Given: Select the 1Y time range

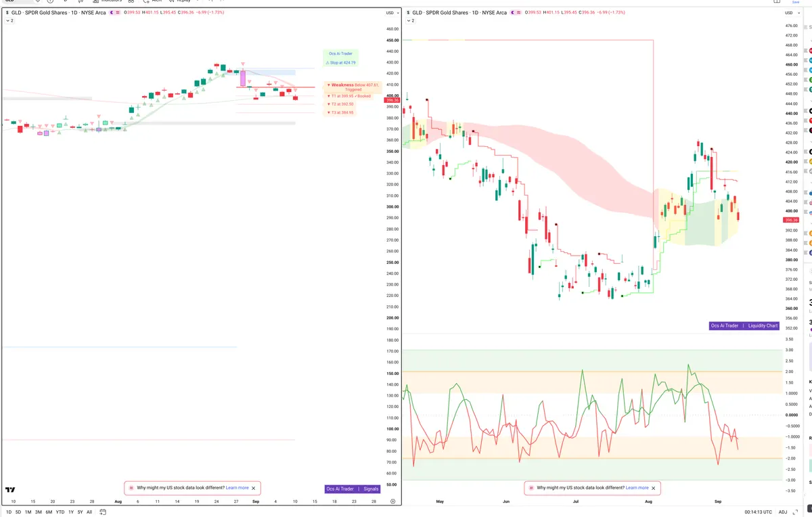Looking at the screenshot, I should (x=71, y=512).
